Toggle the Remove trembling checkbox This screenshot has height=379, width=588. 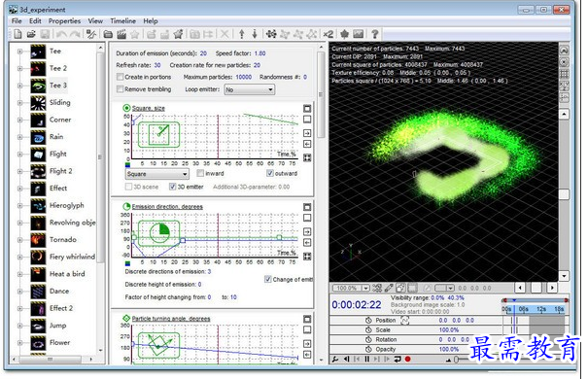click(x=120, y=88)
